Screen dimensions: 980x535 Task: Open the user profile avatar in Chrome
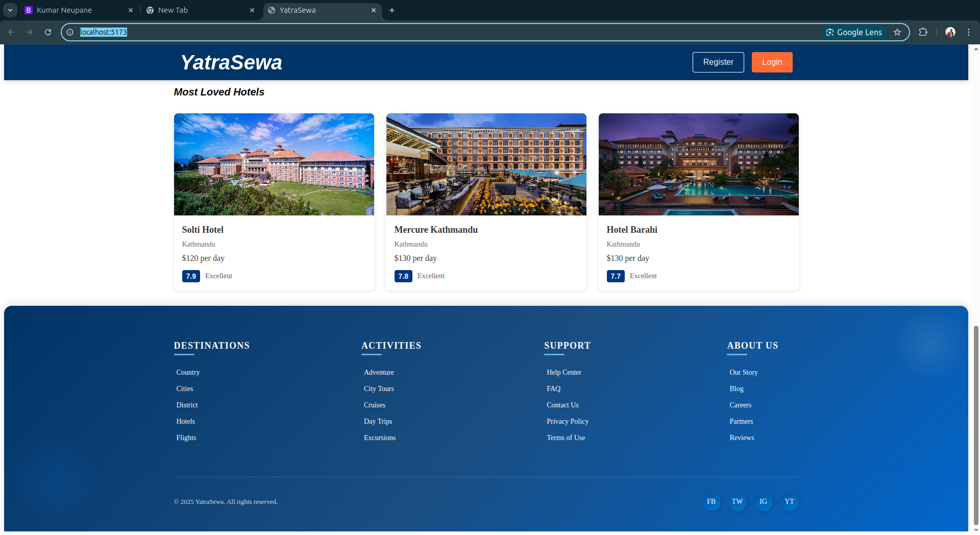[x=950, y=32]
